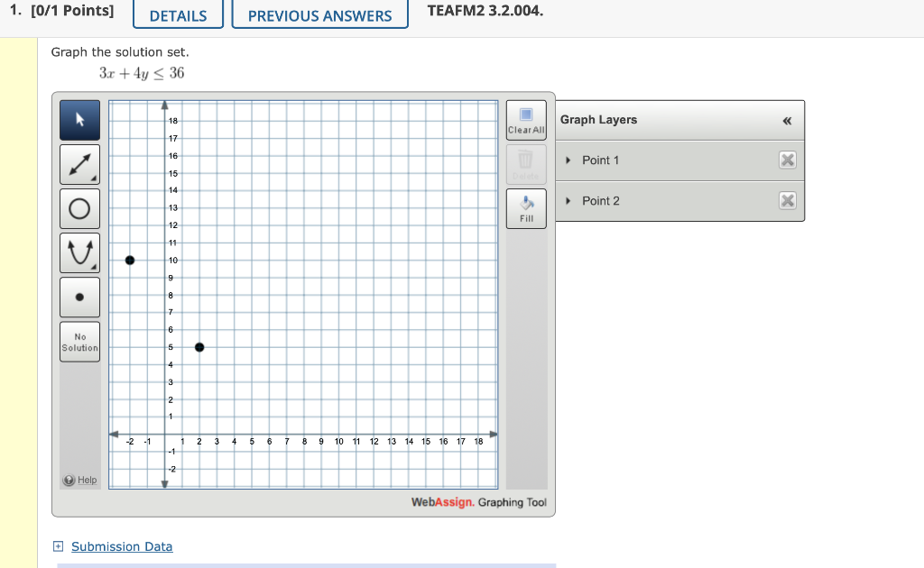The image size is (924, 568).
Task: View PREVIOUS ANSWERS
Action: [x=319, y=14]
